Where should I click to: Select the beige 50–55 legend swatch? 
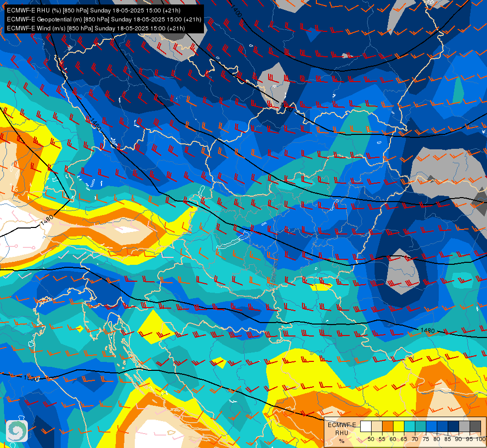point(377,426)
